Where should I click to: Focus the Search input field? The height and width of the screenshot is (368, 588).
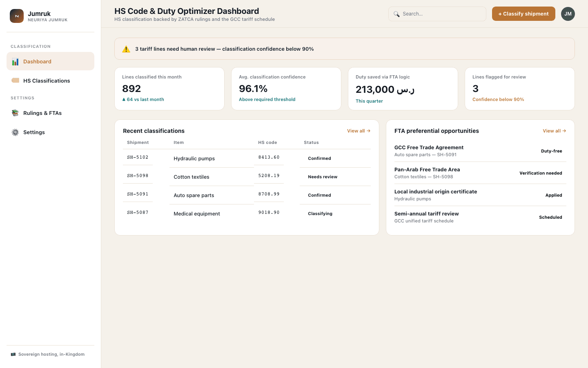(x=437, y=14)
